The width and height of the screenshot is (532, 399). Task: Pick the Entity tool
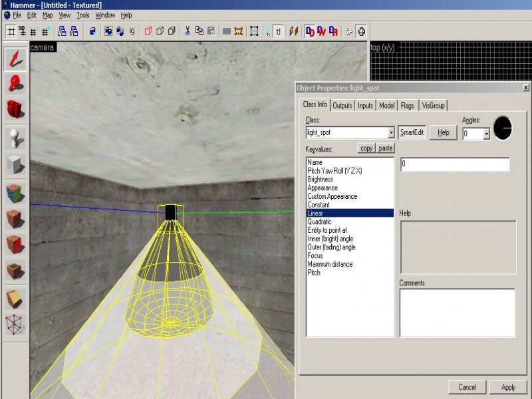tap(16, 137)
